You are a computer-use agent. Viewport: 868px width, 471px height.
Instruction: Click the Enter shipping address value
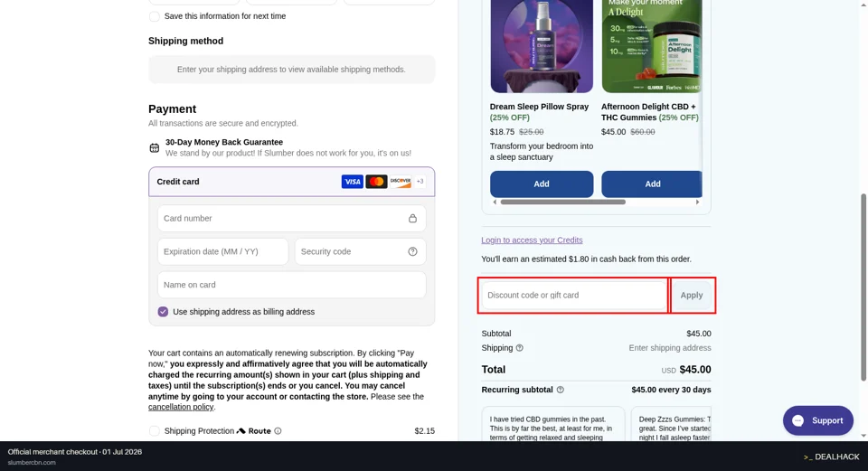[x=670, y=348]
